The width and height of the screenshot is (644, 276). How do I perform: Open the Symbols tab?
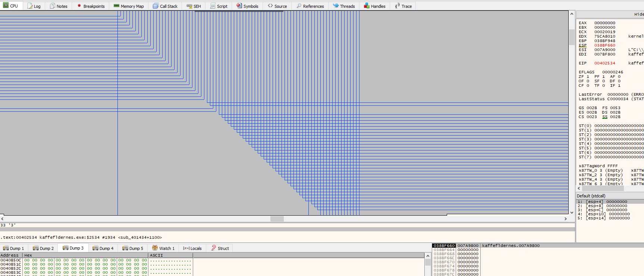[247, 6]
